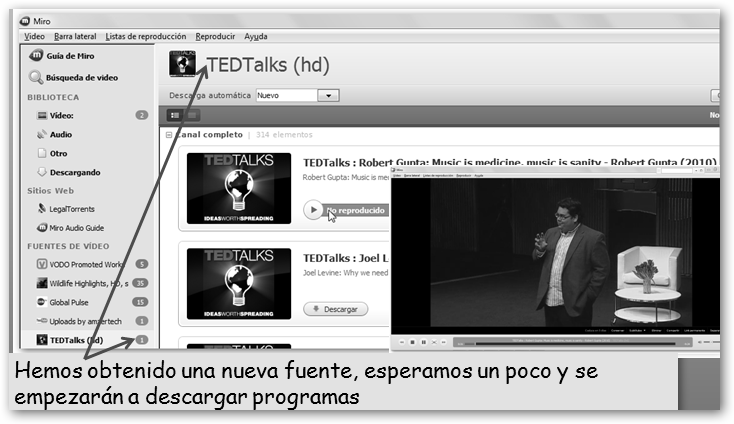Viewport: 734px width, 424px height.
Task: Switch to list view toggle
Action: (174, 115)
